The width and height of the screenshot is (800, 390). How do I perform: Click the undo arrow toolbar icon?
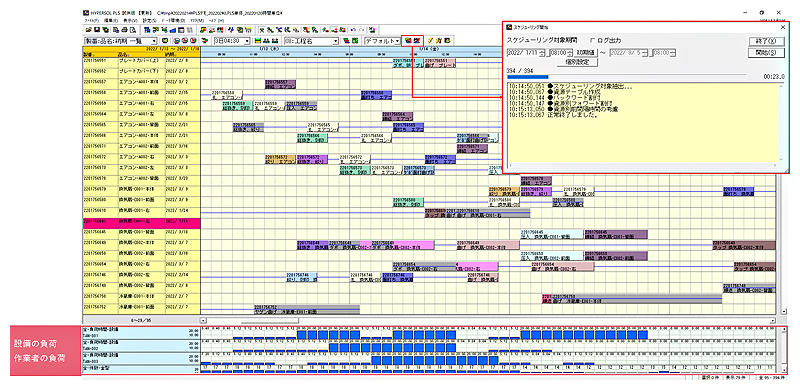(353, 30)
